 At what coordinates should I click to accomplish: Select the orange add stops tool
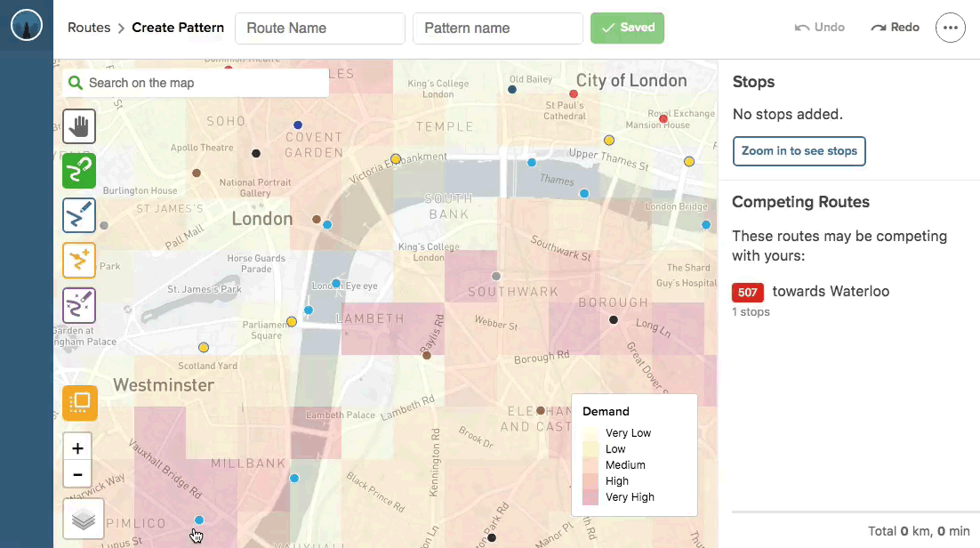pos(79,261)
